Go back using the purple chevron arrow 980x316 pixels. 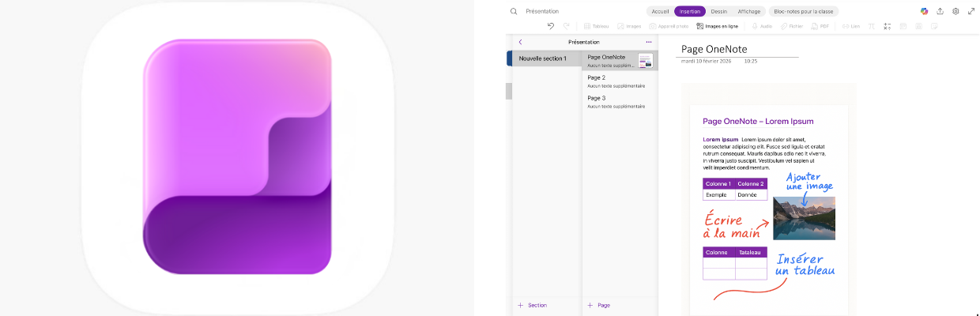pos(520,42)
